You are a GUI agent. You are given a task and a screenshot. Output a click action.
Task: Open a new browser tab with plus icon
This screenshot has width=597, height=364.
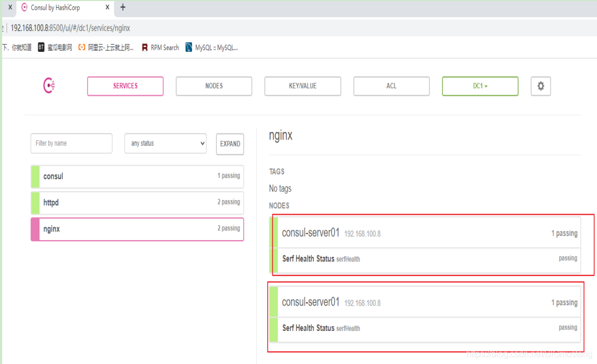[x=123, y=7]
